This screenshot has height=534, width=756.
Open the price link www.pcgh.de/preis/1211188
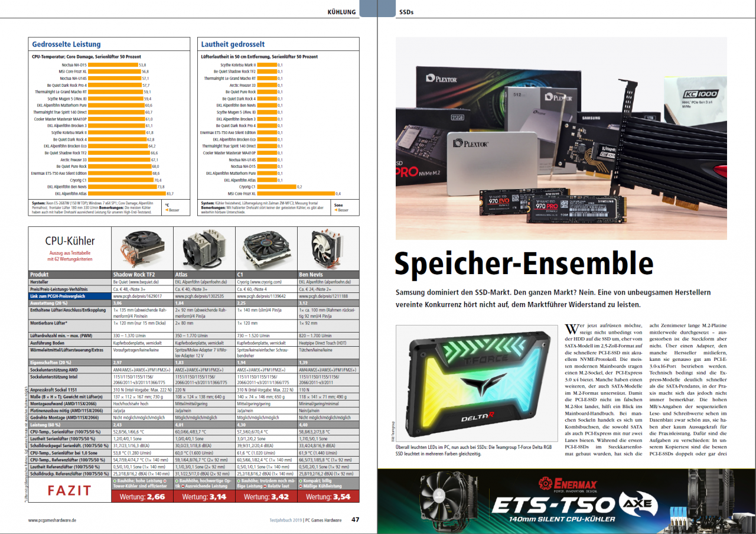(x=322, y=295)
